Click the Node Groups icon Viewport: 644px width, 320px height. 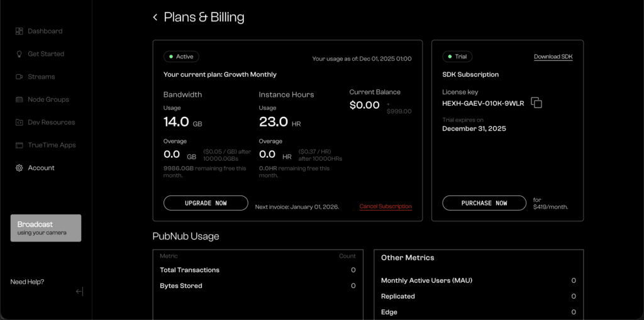pos(19,99)
